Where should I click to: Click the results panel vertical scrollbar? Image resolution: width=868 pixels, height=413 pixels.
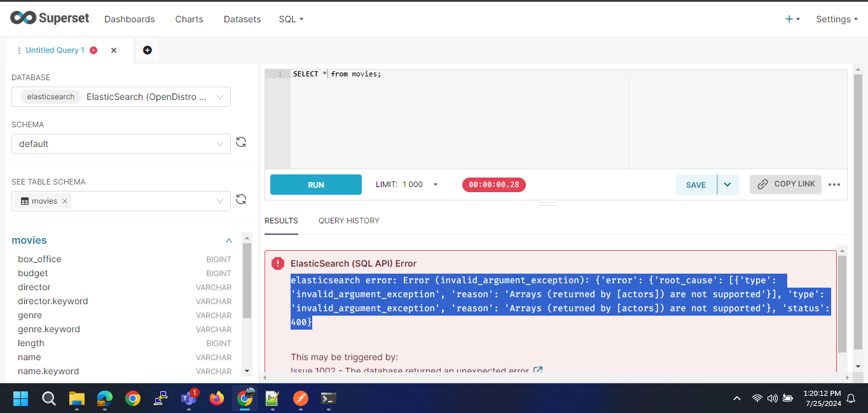pos(842,304)
